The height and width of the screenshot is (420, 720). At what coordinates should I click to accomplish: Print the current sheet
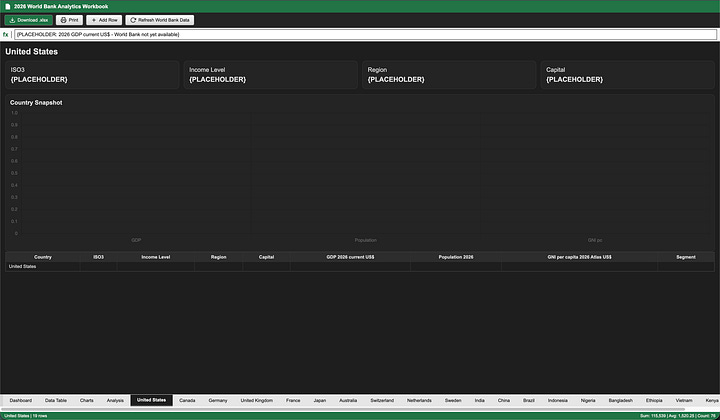[x=69, y=20]
